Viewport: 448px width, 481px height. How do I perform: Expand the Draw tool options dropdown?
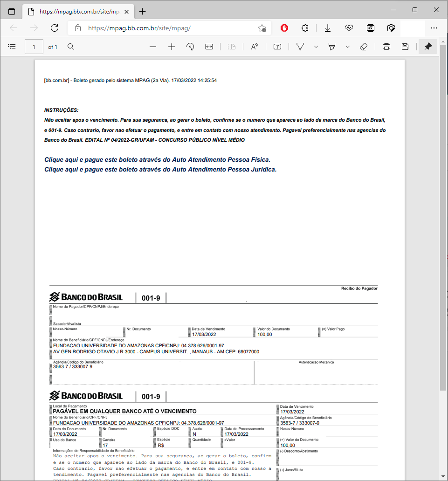(x=316, y=47)
